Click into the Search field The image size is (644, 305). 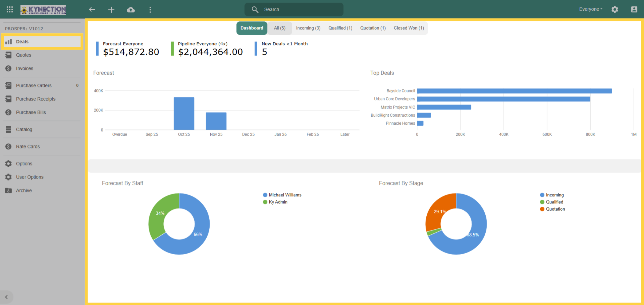point(294,9)
